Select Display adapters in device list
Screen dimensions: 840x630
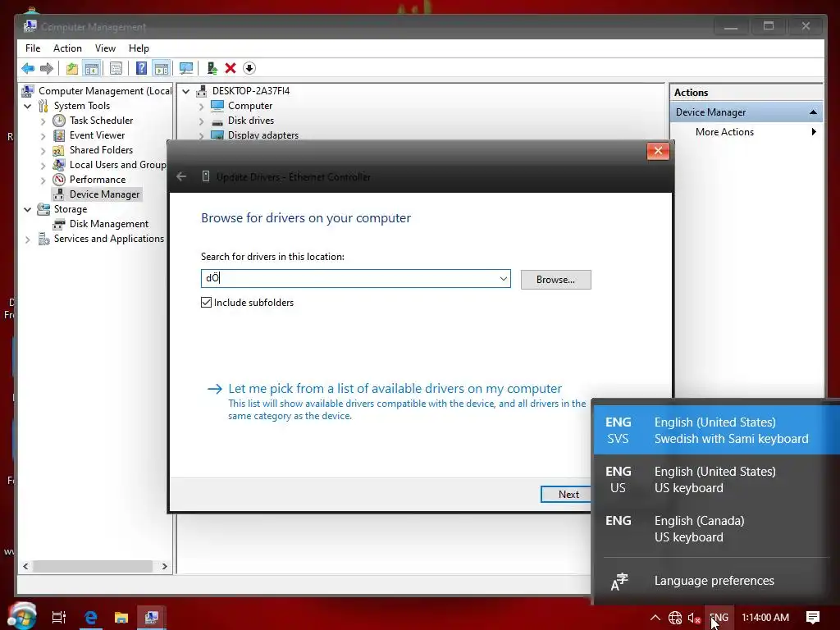tap(263, 135)
